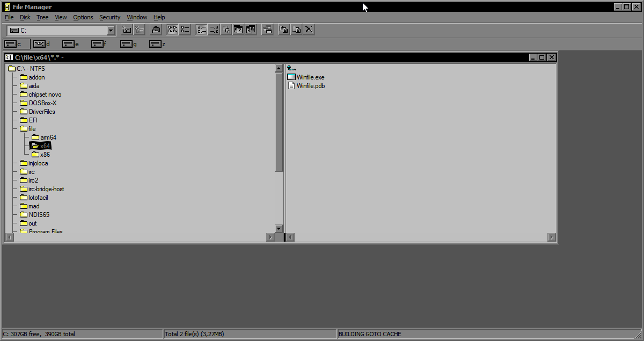Click the Winfile.exe application icon
The image size is (644, 341).
[x=291, y=77]
